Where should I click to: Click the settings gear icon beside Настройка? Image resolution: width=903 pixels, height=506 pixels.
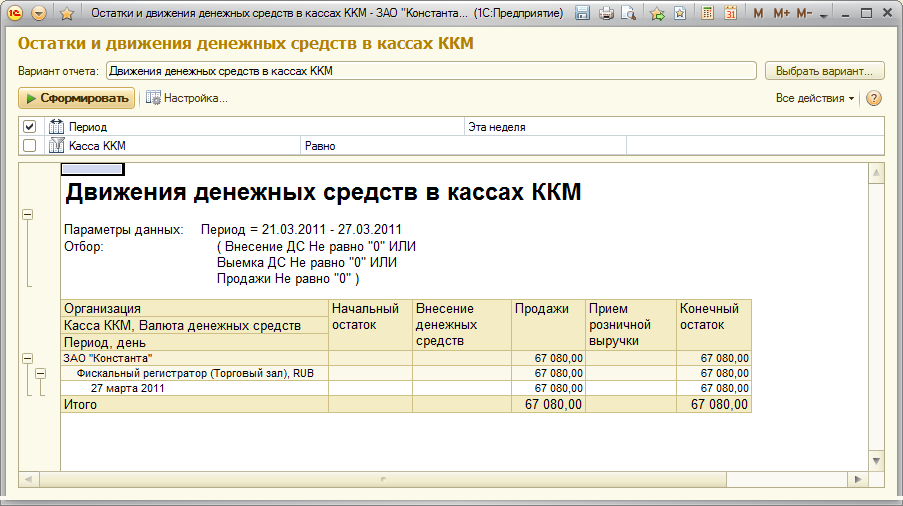click(153, 98)
